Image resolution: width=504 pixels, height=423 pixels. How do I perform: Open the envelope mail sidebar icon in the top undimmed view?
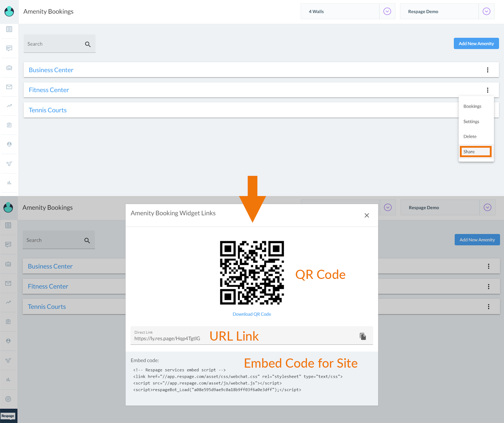pos(9,87)
